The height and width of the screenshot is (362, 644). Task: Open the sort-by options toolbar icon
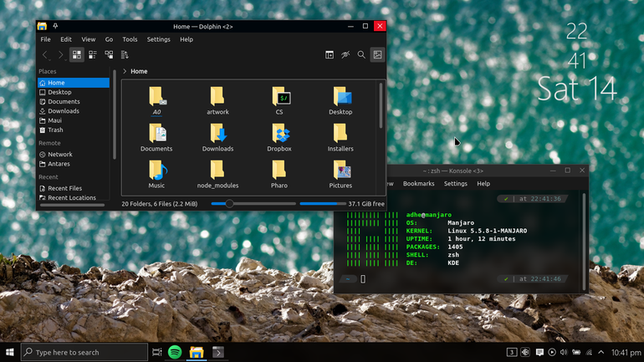(125, 54)
